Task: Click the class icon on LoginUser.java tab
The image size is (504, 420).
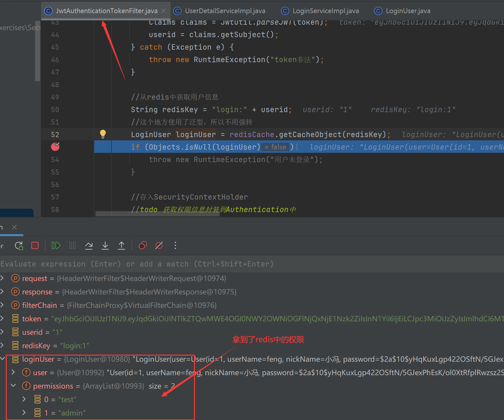Action: (x=378, y=11)
